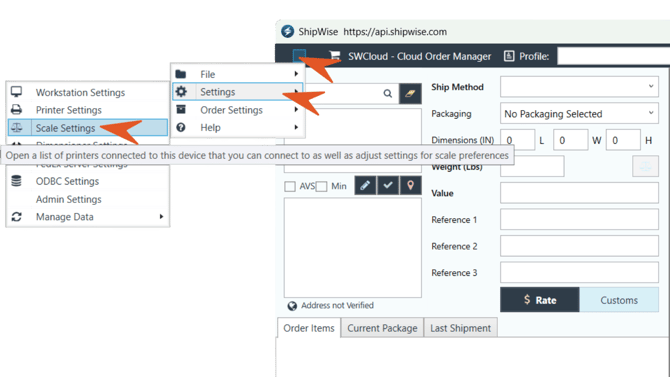Click the width dimension field

point(570,140)
